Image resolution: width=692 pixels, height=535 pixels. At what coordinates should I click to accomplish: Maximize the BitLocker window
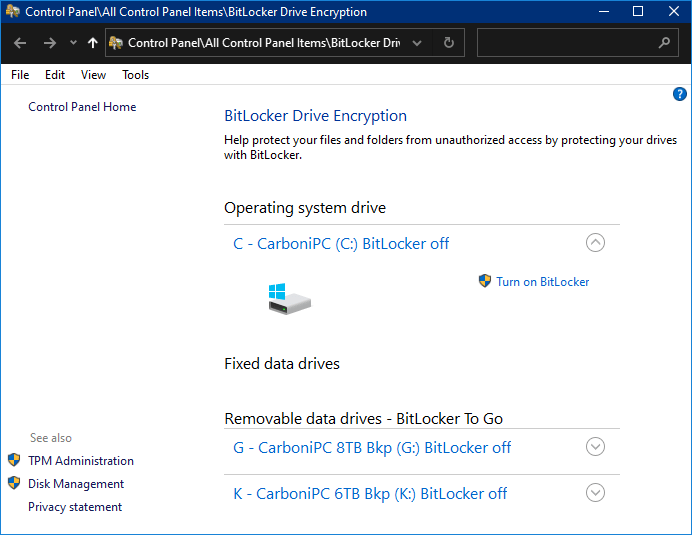point(638,11)
